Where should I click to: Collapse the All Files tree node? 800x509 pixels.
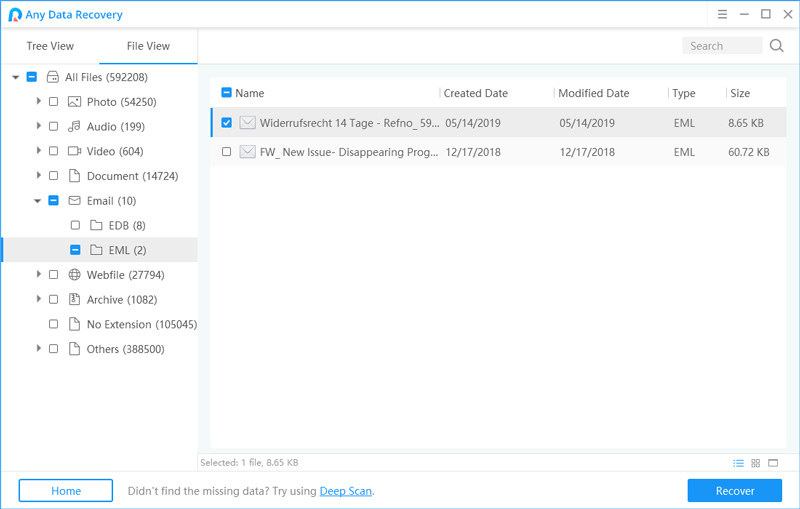[x=15, y=77]
